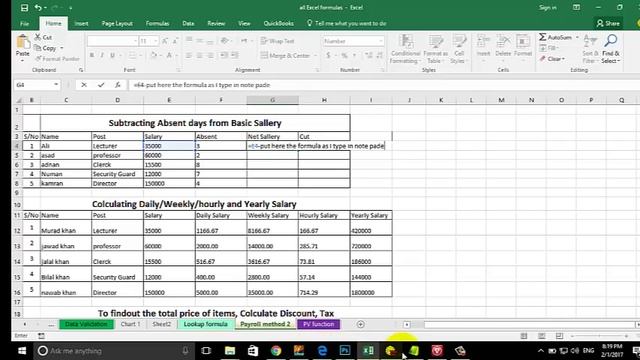The height and width of the screenshot is (360, 640).
Task: Switch to the Insert ribbon tab
Action: (x=81, y=24)
